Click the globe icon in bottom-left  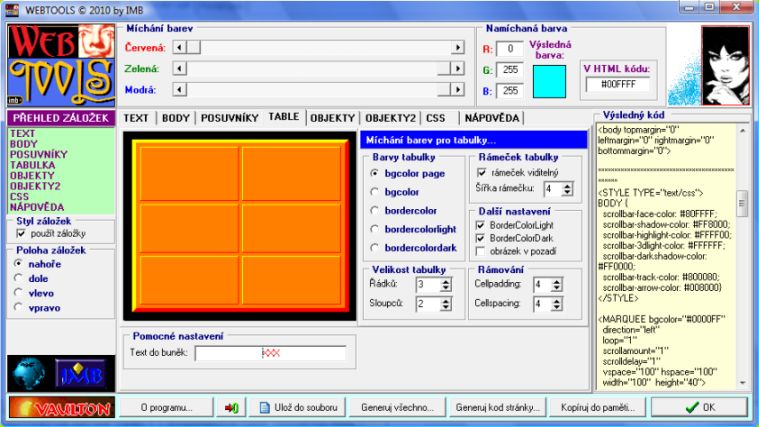point(27,374)
